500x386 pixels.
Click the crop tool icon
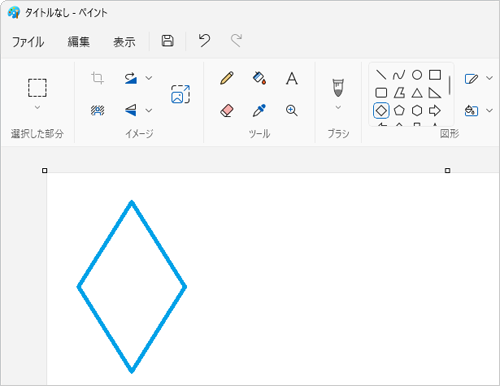point(97,78)
